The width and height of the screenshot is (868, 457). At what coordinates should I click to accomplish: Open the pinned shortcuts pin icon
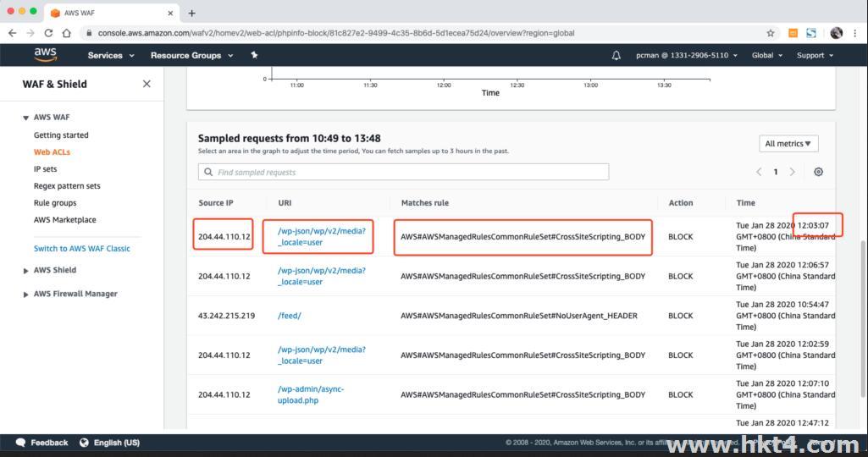click(254, 55)
